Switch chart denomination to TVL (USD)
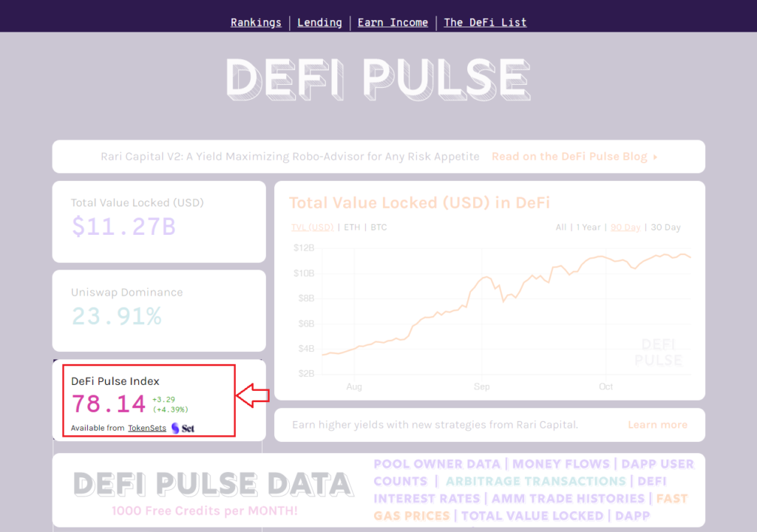This screenshot has height=532, width=757. (312, 227)
